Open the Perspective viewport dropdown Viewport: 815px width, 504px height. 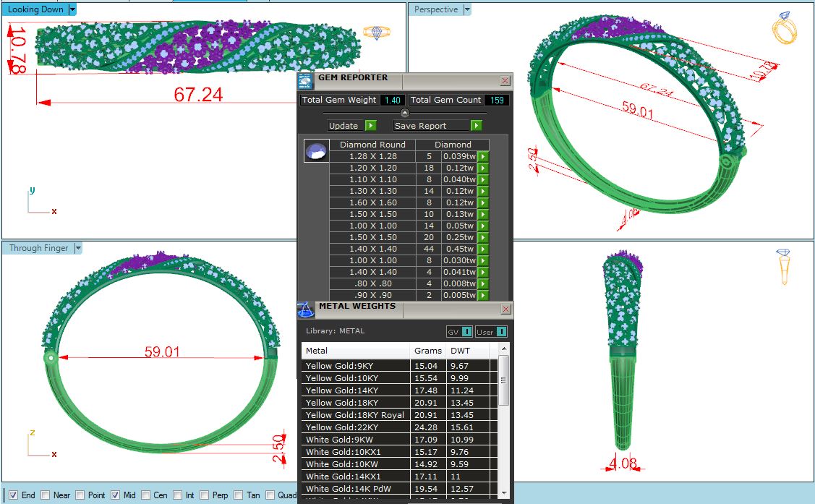pyautogui.click(x=466, y=9)
